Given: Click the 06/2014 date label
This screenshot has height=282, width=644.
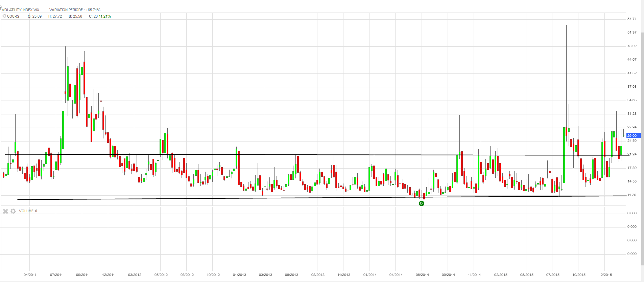Looking at the screenshot, I should 422,275.
